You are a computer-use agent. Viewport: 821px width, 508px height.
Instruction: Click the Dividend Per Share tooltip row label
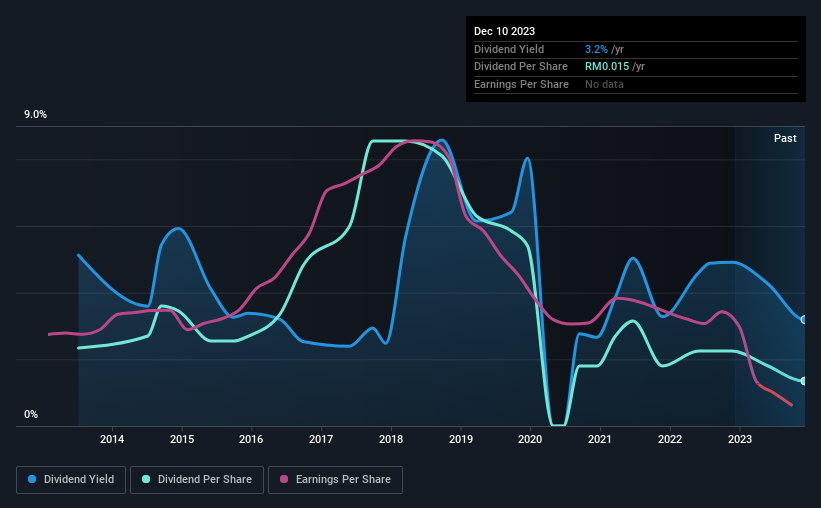pyautogui.click(x=520, y=67)
